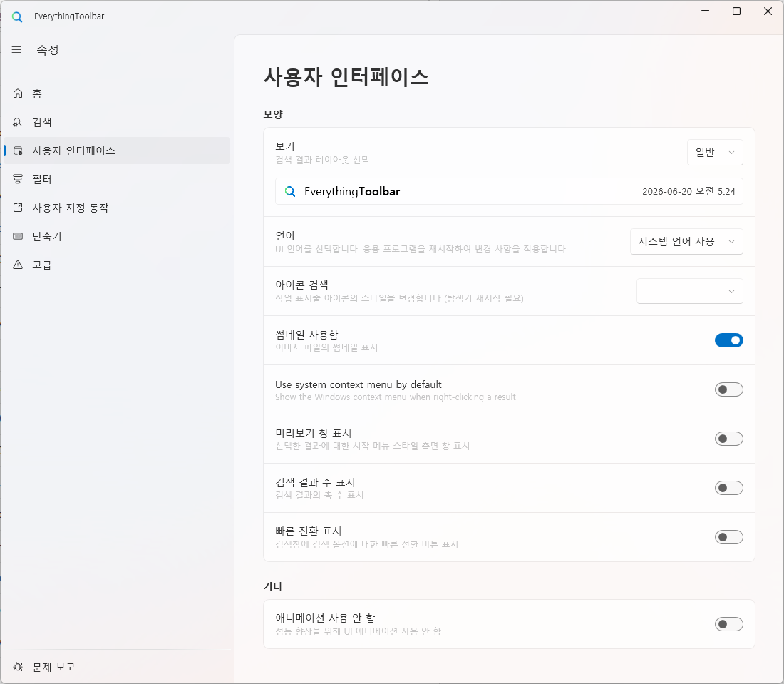784x684 pixels.
Task: Enable Use system context menu by default
Action: [x=728, y=389]
